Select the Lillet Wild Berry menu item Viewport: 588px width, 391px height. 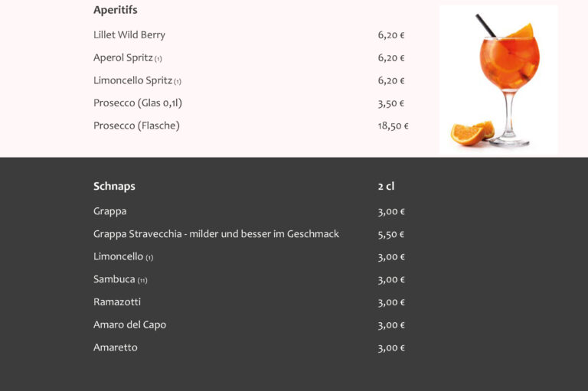click(x=129, y=35)
